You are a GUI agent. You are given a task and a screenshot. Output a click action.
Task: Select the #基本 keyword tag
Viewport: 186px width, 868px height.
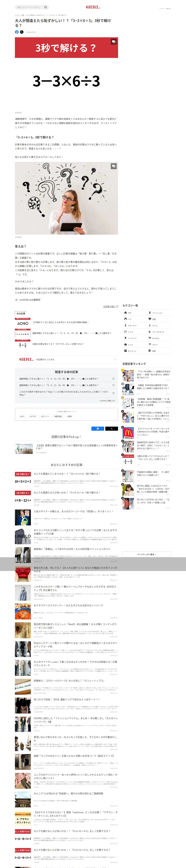point(70,416)
